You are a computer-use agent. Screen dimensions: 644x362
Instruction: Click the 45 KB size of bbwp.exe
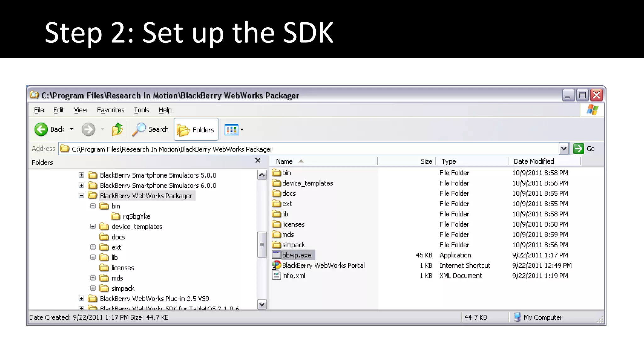coord(424,255)
